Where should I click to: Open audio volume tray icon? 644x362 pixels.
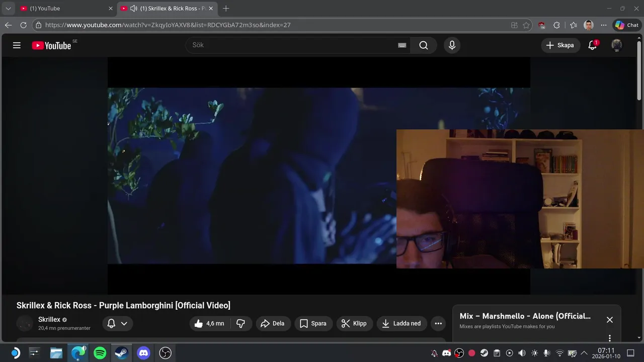[x=522, y=353]
